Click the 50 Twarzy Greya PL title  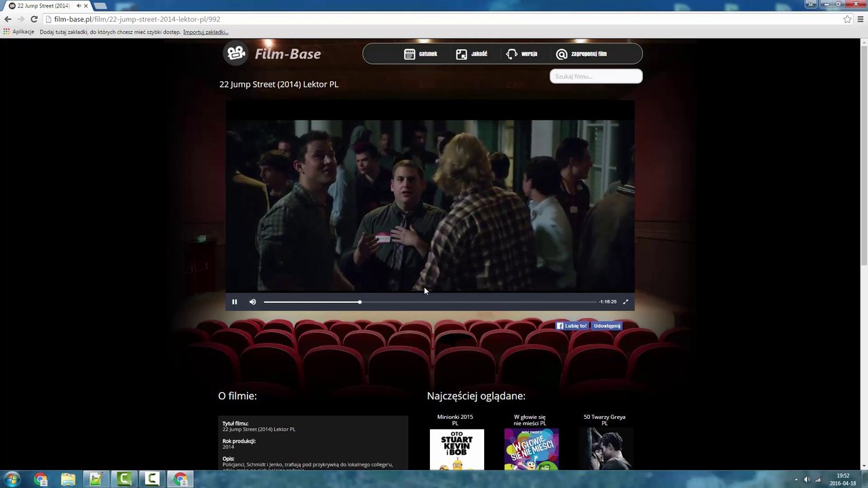tap(604, 420)
